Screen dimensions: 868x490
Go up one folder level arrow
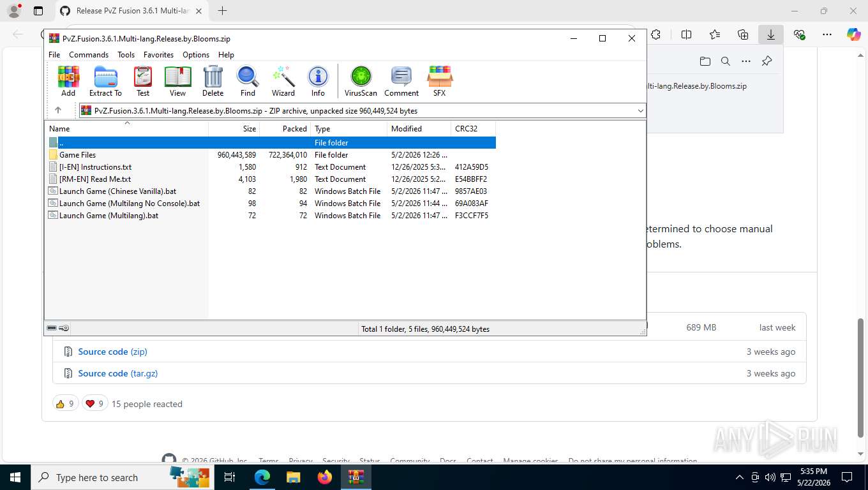tap(58, 110)
